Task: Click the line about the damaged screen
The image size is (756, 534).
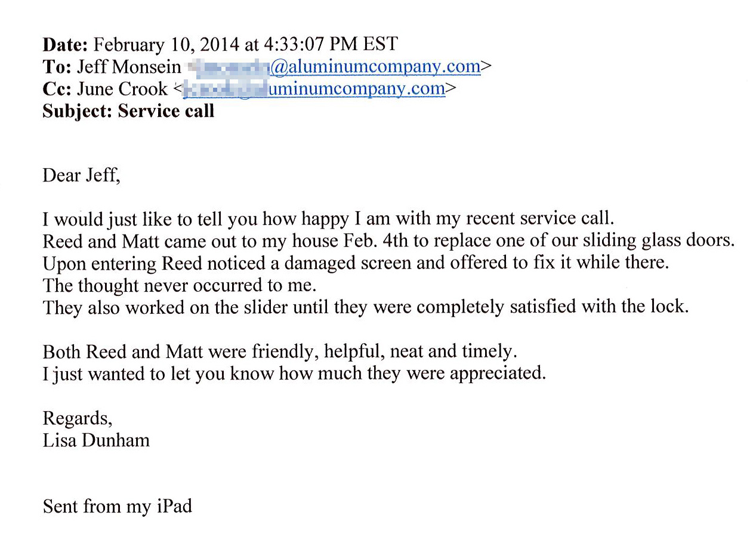Action: click(x=356, y=263)
